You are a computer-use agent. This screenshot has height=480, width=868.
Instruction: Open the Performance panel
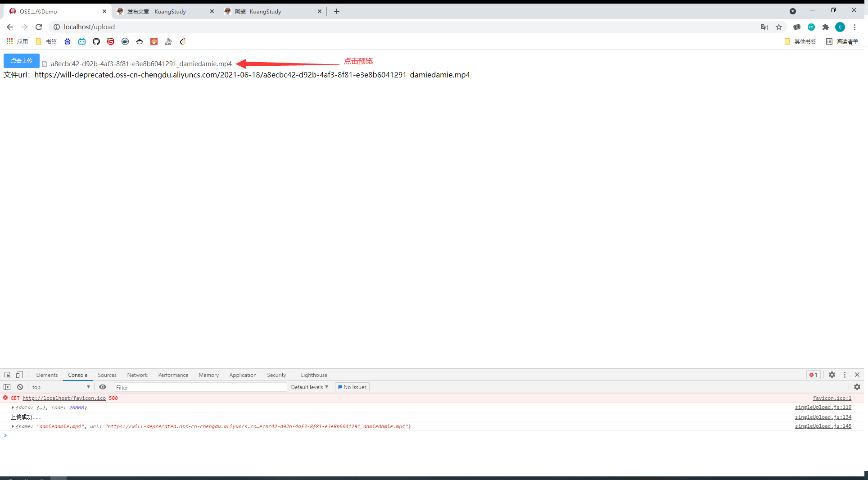click(173, 375)
